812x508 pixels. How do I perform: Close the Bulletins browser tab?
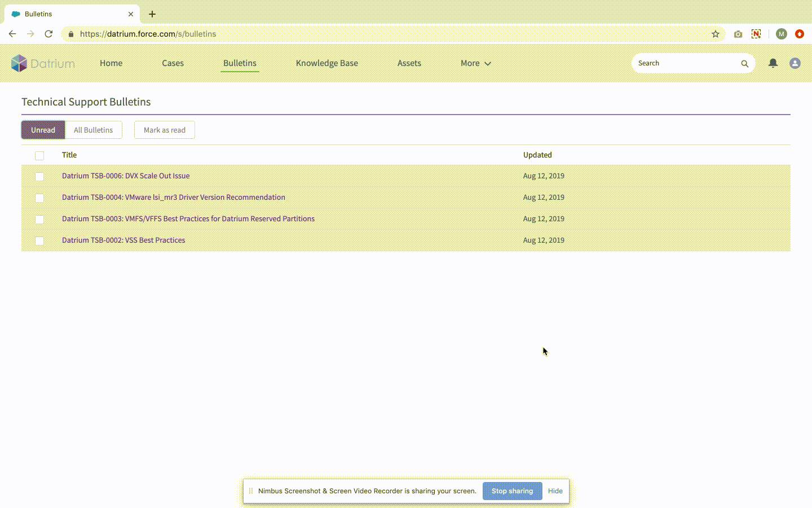click(x=131, y=14)
